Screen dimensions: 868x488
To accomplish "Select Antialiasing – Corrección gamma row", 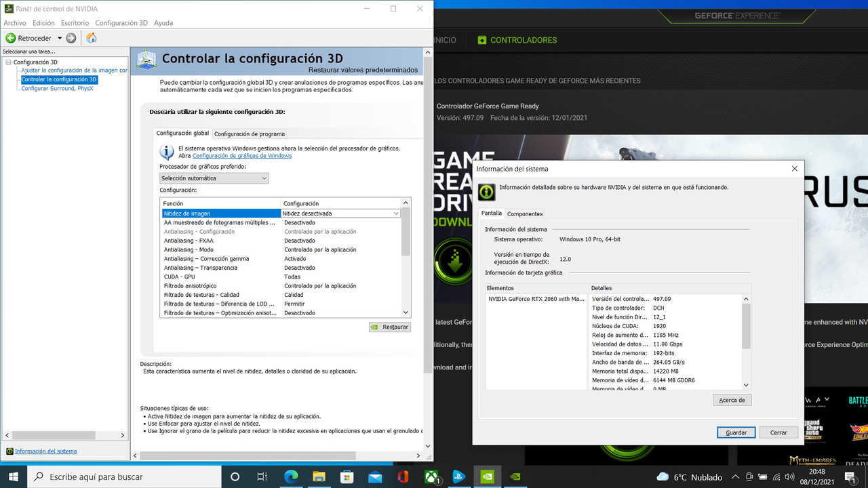I will [x=281, y=259].
